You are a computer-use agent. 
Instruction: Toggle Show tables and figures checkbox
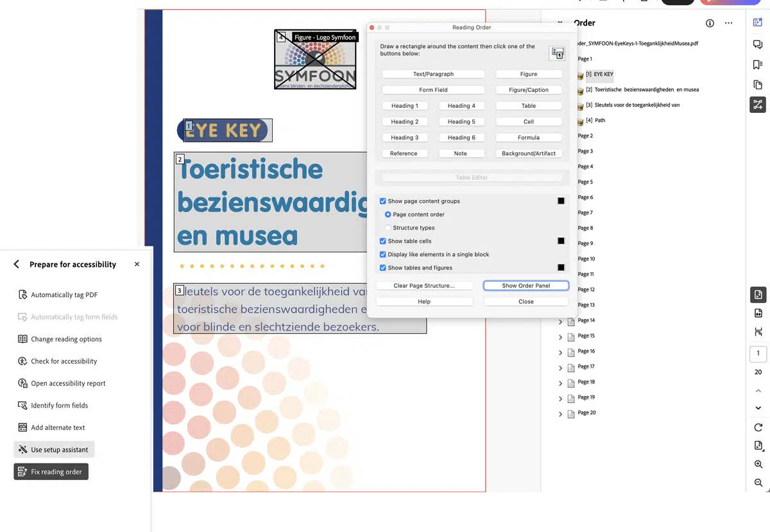coord(383,268)
